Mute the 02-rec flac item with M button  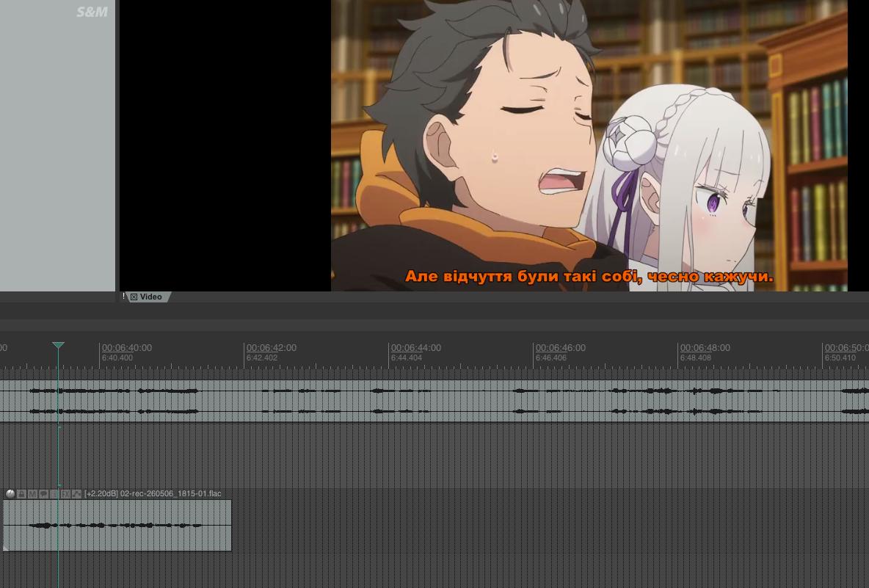(x=33, y=494)
